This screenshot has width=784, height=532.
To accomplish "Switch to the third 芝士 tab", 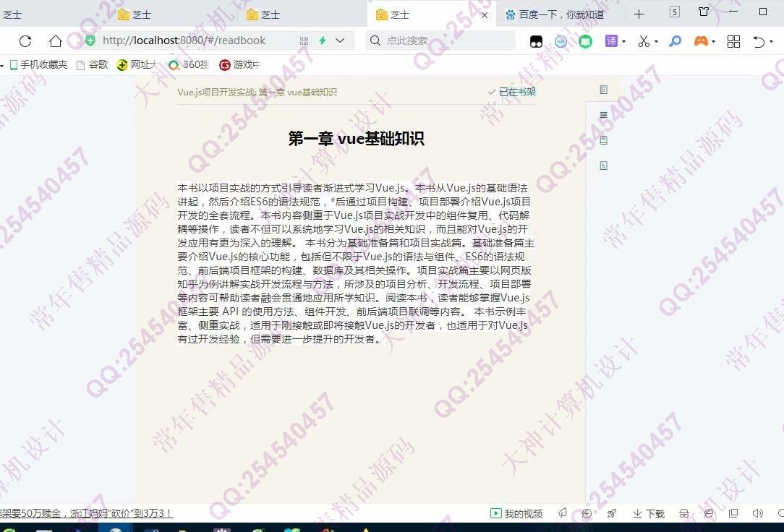I will pyautogui.click(x=304, y=14).
